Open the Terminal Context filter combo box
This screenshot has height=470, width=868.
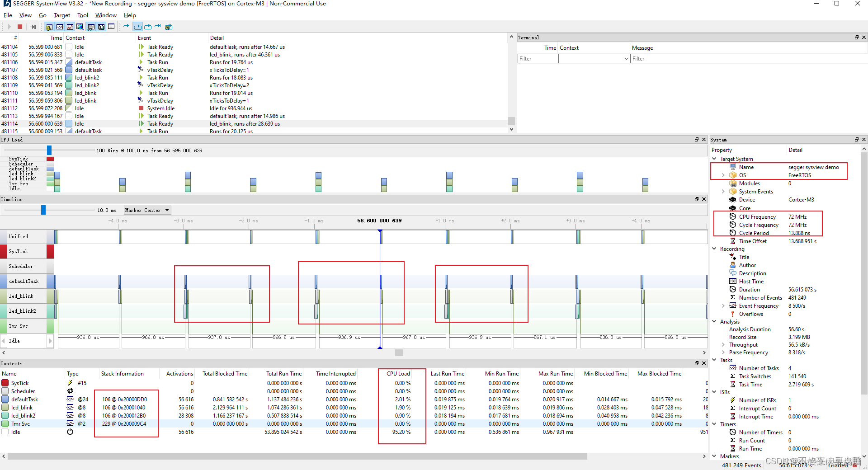[594, 59]
